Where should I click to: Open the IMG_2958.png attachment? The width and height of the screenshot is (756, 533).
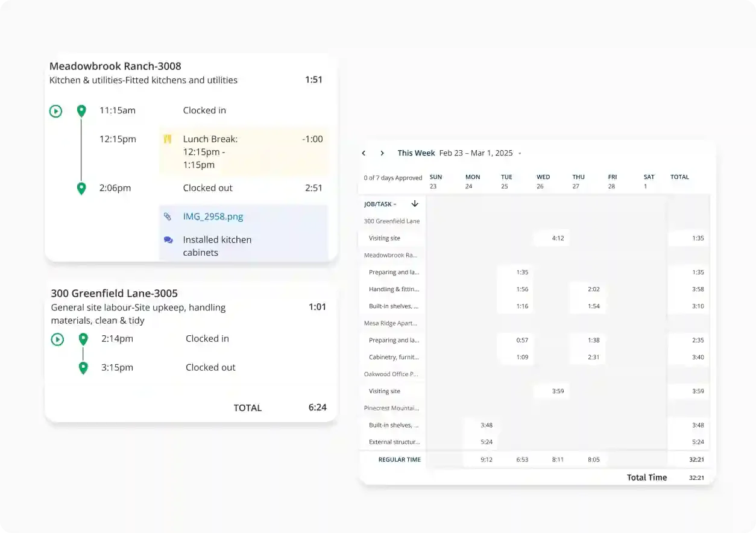click(213, 216)
